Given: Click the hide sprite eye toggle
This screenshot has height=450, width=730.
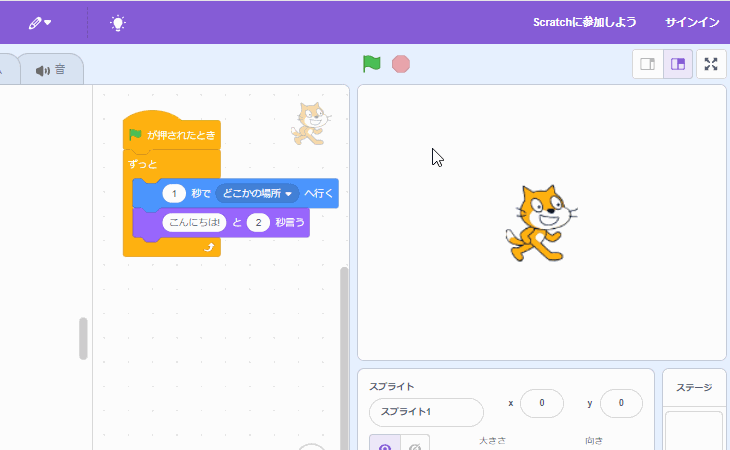Looking at the screenshot, I should [415, 443].
